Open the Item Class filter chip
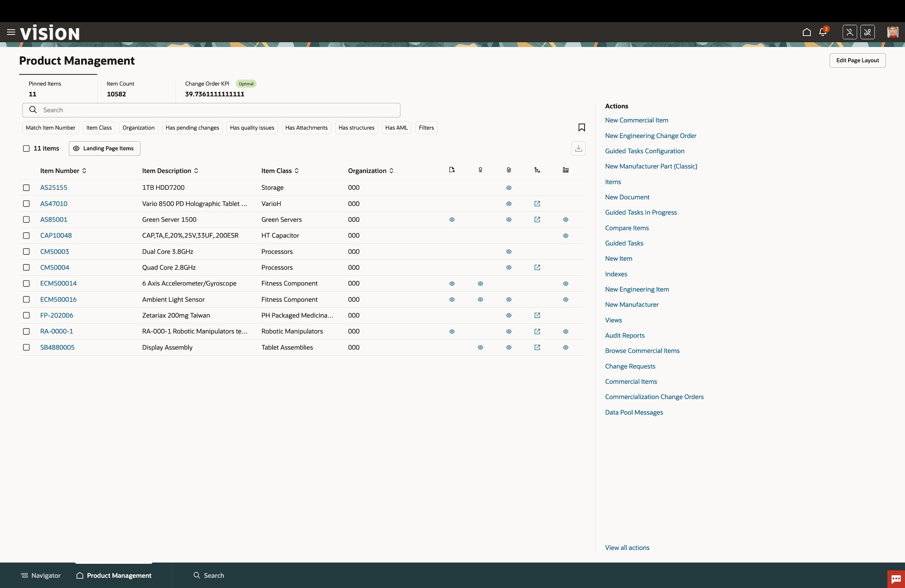905x588 pixels. point(99,128)
